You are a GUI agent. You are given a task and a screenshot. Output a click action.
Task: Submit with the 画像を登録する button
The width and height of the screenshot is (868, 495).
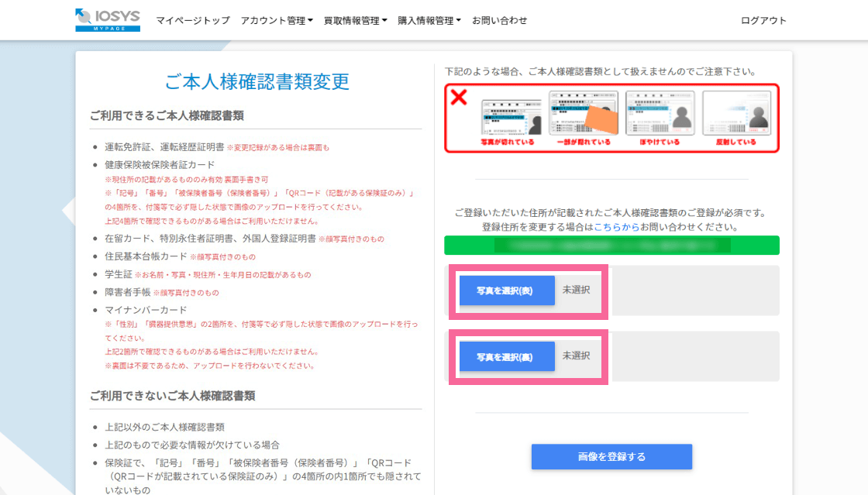click(611, 456)
